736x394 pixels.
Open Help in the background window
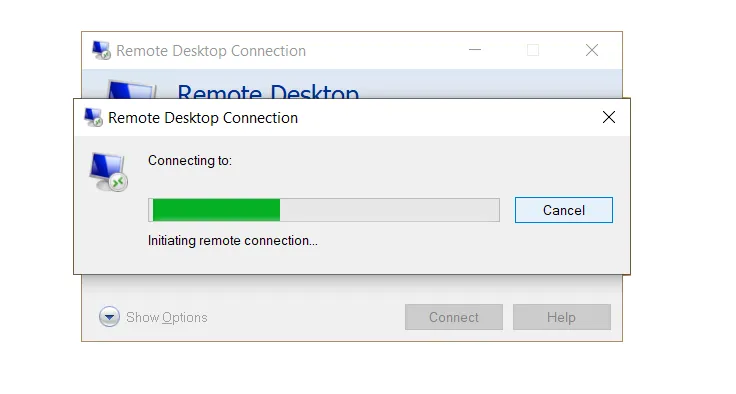click(561, 317)
